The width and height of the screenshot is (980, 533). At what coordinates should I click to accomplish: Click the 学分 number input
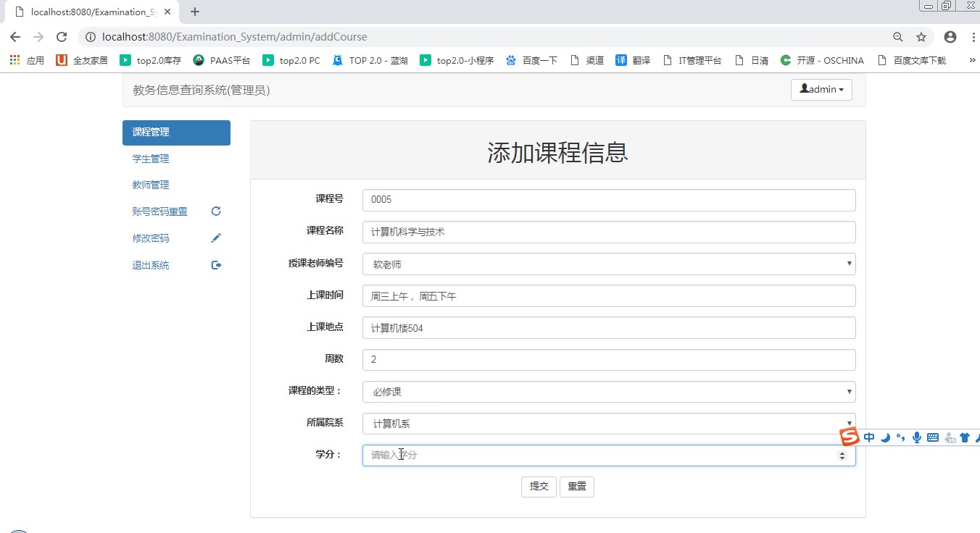point(609,455)
